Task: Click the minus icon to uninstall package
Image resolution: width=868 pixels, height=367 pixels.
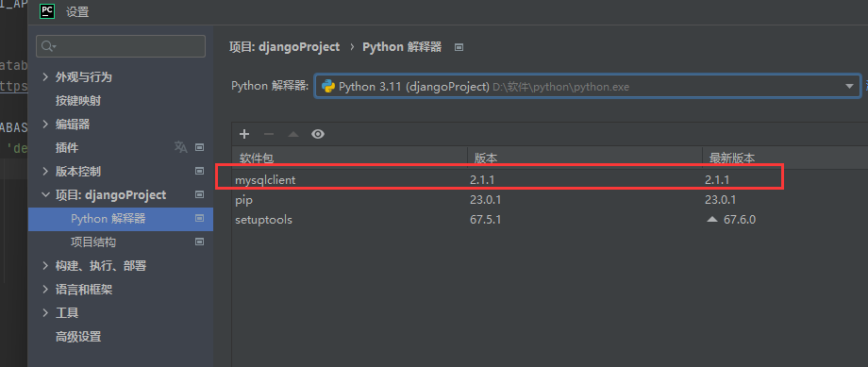Action: [x=269, y=134]
